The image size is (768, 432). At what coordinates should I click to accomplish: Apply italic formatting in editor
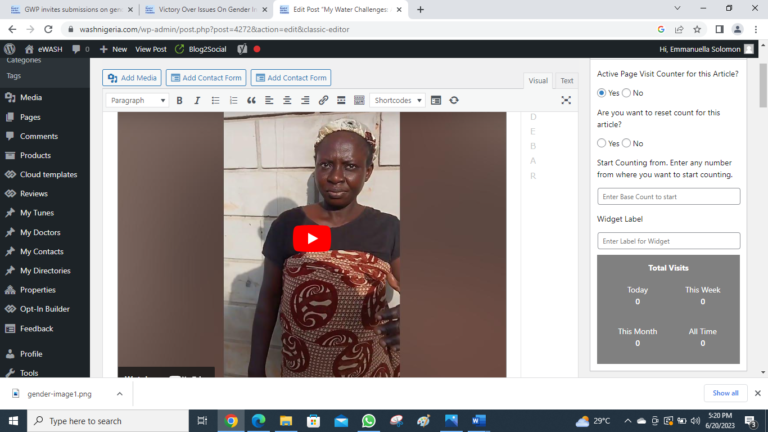coord(197,100)
